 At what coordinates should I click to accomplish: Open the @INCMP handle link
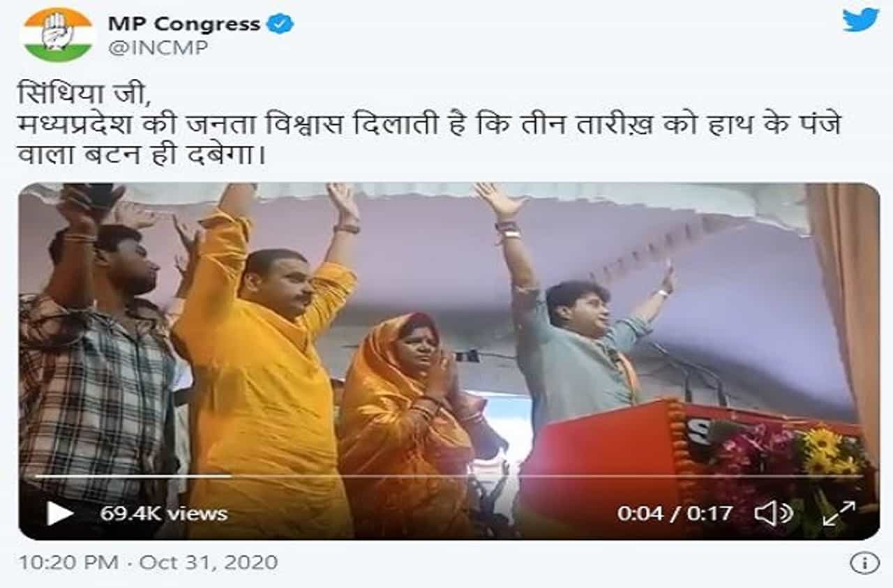click(158, 47)
